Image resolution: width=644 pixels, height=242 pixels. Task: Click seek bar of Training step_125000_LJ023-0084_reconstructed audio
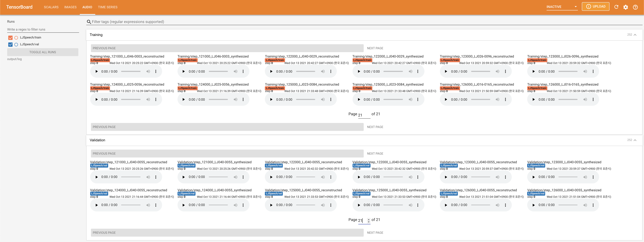pos(305,100)
